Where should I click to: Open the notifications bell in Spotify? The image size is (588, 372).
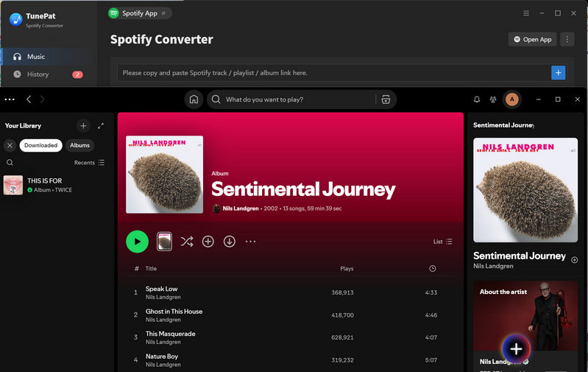pyautogui.click(x=477, y=99)
